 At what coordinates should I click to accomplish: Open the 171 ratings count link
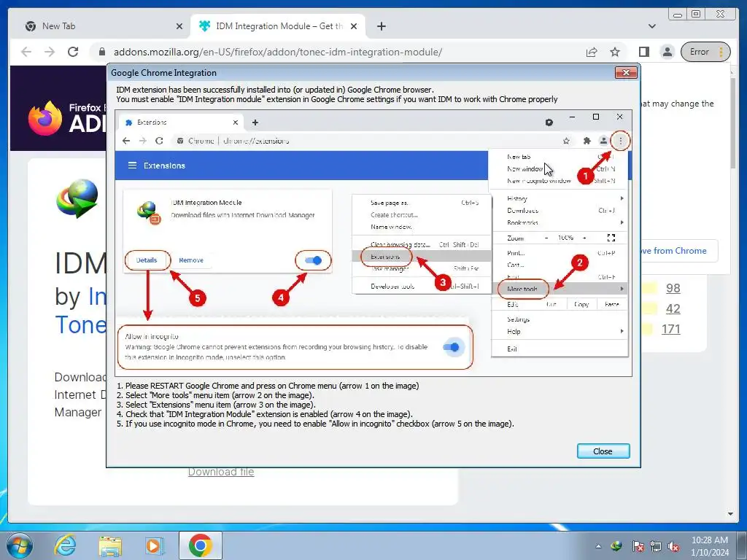pos(671,329)
